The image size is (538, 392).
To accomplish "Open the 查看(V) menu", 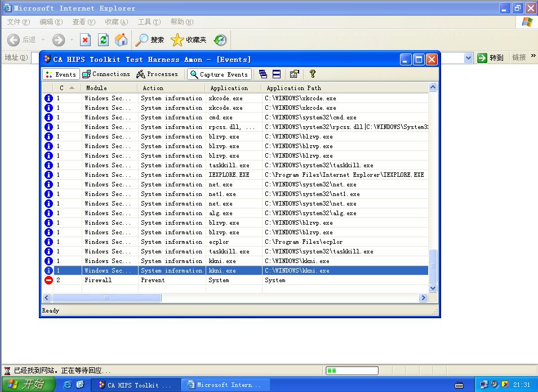I will coord(83,22).
